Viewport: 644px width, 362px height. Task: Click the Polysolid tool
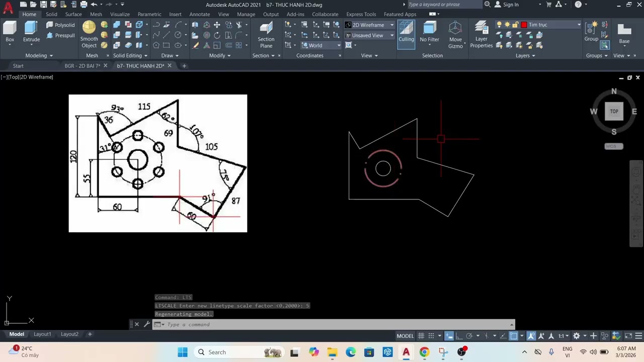tap(60, 25)
